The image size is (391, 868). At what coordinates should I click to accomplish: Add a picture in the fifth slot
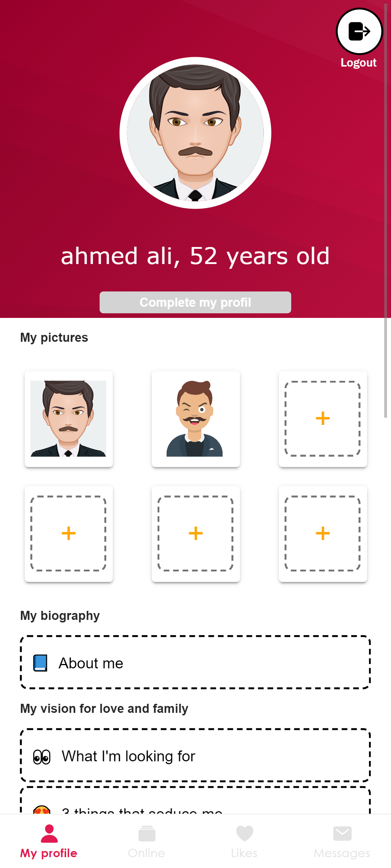[195, 533]
